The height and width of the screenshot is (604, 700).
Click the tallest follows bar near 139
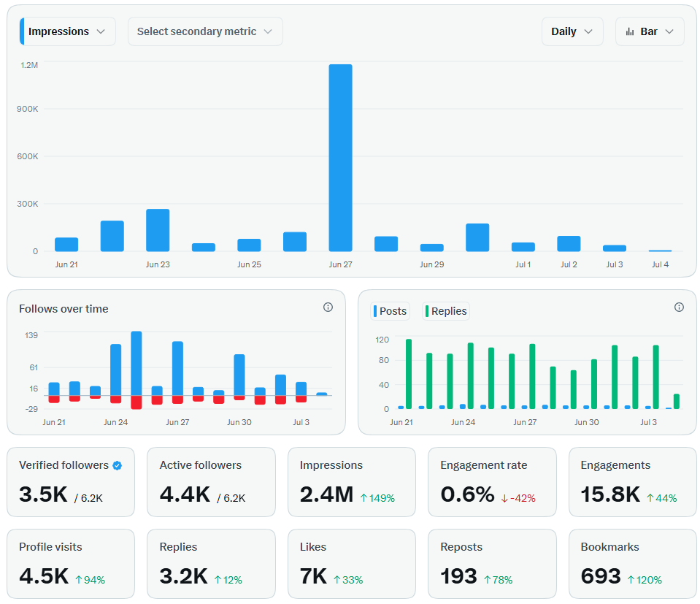pyautogui.click(x=136, y=363)
